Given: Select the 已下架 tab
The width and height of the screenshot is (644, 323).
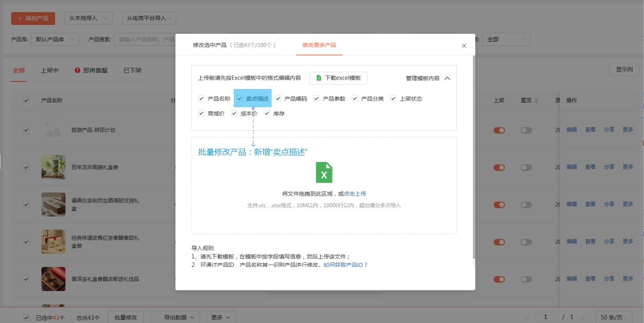Looking at the screenshot, I should coord(132,70).
